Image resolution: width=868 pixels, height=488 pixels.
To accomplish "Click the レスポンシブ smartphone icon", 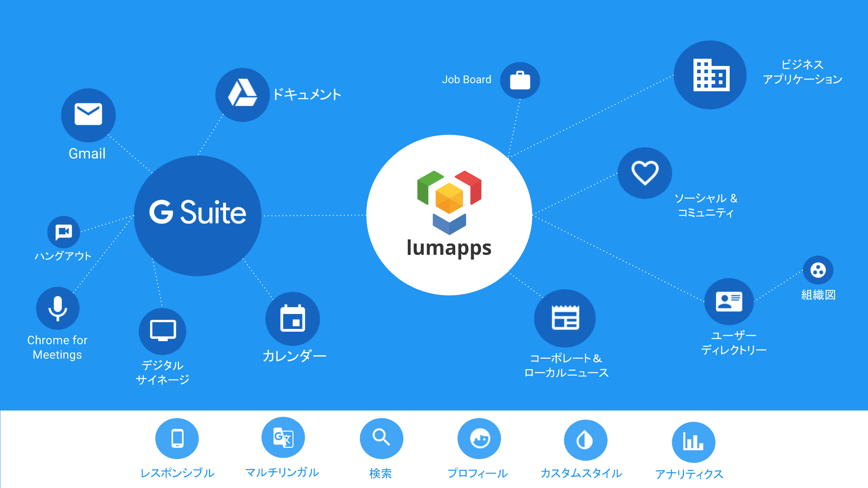I will (x=177, y=438).
